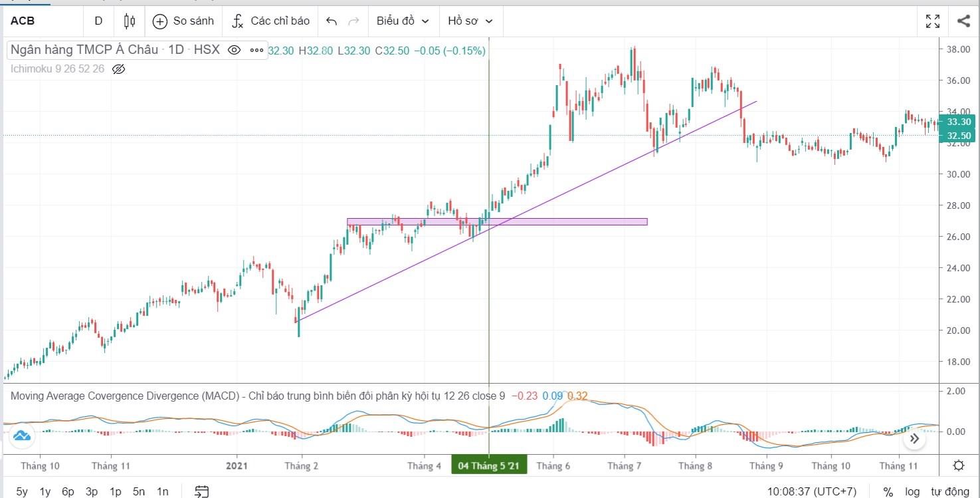980x498 pixels.
Task: Toggle log scale on price axis
Action: click(912, 492)
